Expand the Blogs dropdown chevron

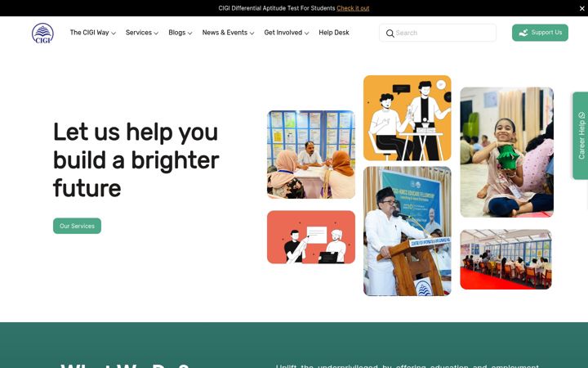pyautogui.click(x=189, y=33)
